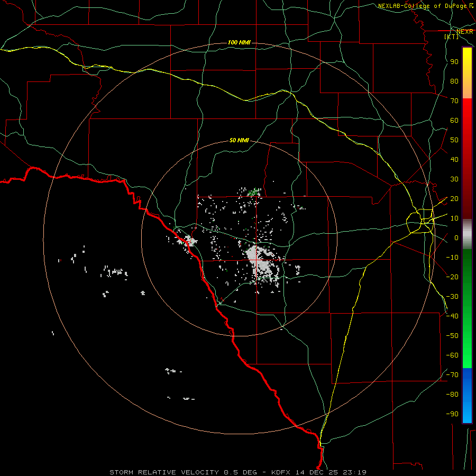The width and height of the screenshot is (476, 476).
Task: Select the -80 value on the velocity scale
Action: coord(452,395)
